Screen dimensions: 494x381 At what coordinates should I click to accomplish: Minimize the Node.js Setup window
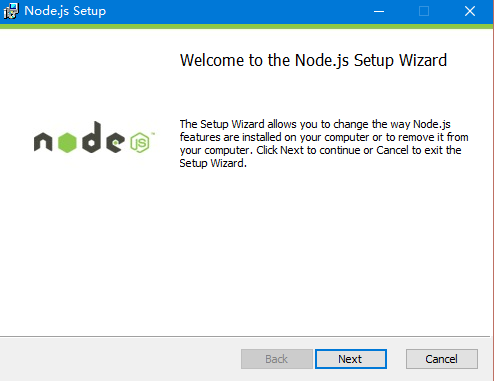pos(379,11)
